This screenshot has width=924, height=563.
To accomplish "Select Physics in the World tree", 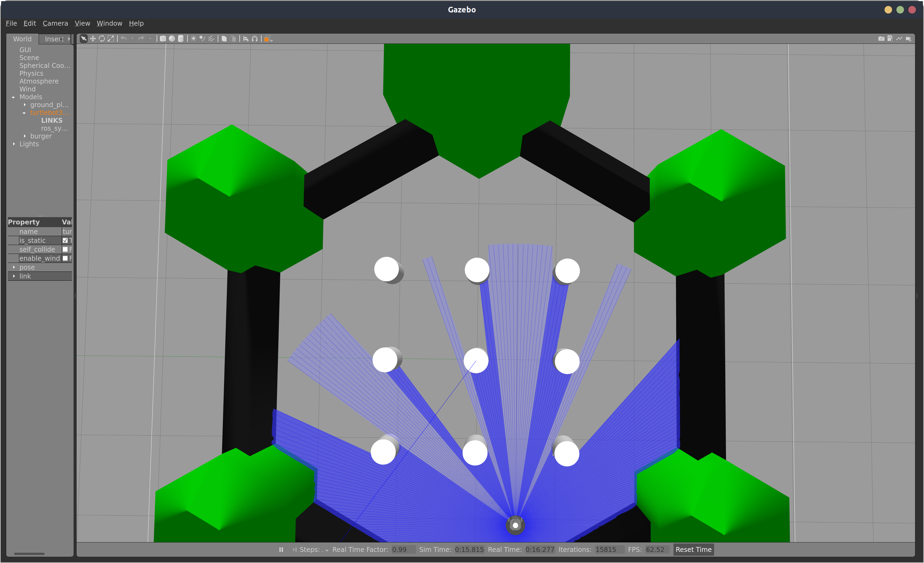I will (x=31, y=74).
